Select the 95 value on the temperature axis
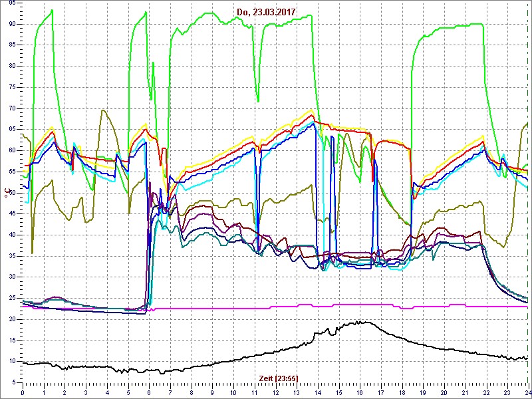The height and width of the screenshot is (399, 532). [x=11, y=3]
